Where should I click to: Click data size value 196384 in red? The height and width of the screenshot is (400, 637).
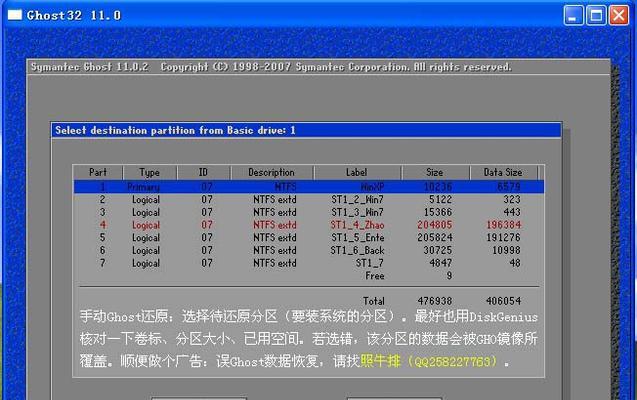pos(503,225)
